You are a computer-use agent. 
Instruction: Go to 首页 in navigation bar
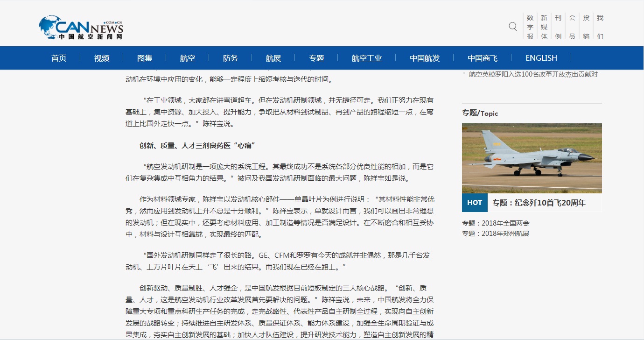59,58
